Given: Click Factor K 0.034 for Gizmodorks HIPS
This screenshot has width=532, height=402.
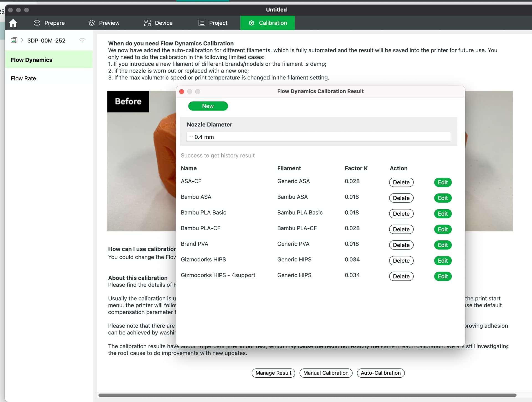Looking at the screenshot, I should pyautogui.click(x=352, y=259).
